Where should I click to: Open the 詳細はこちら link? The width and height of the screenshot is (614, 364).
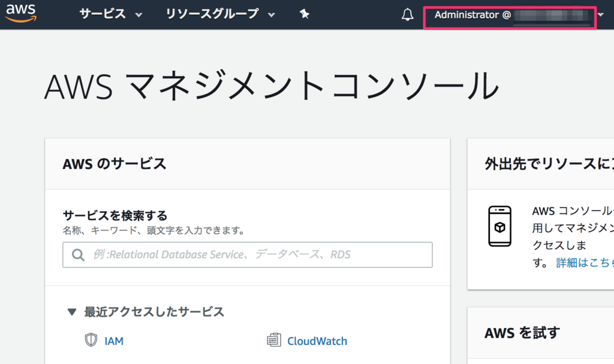583,262
